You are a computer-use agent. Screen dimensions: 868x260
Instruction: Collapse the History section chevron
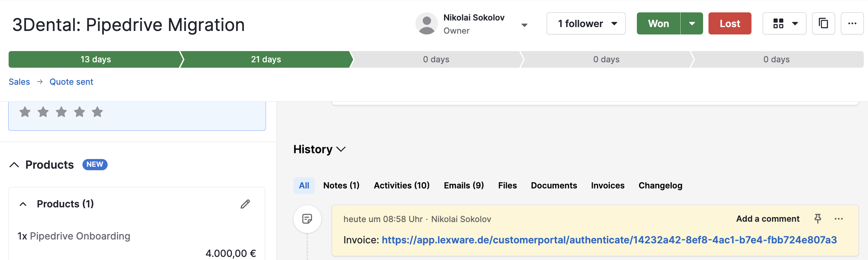tap(341, 149)
